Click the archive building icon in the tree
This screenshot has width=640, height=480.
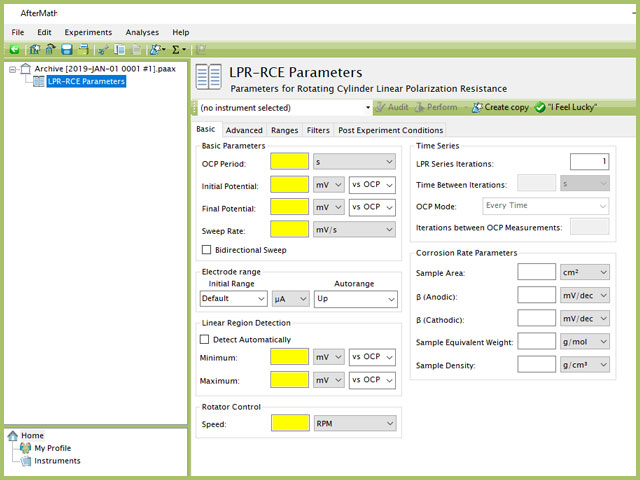click(26, 69)
